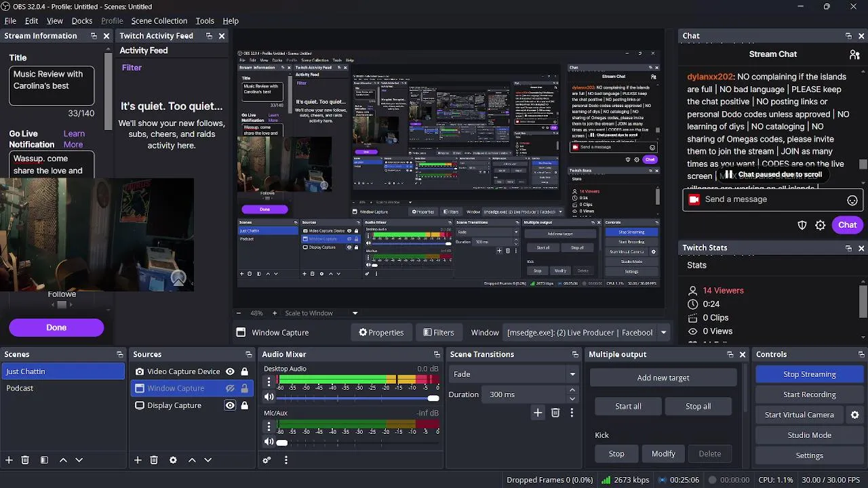The image size is (868, 488).
Task: Unlock the Display Capture source
Action: pyautogui.click(x=245, y=405)
